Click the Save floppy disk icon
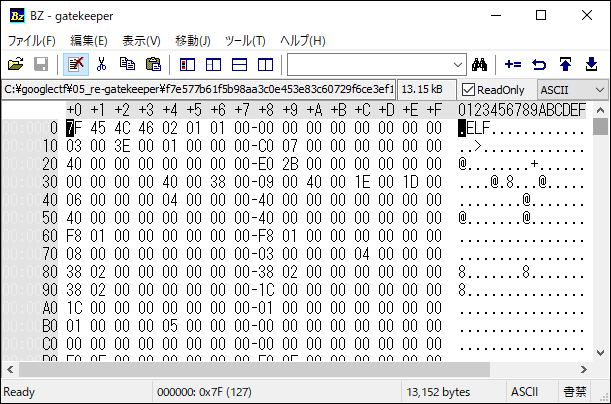This screenshot has height=404, width=611. (x=41, y=64)
